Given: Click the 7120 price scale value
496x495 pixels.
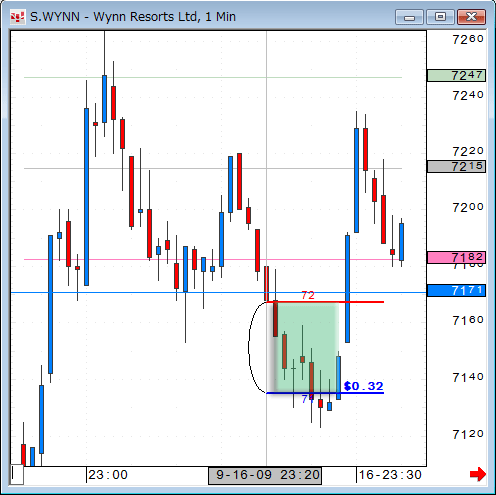Looking at the screenshot, I should coord(468,434).
